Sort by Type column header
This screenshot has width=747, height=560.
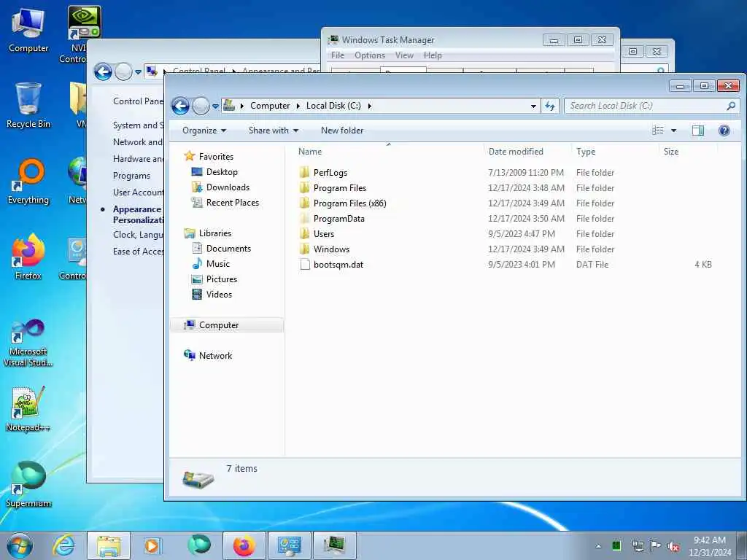(586, 152)
